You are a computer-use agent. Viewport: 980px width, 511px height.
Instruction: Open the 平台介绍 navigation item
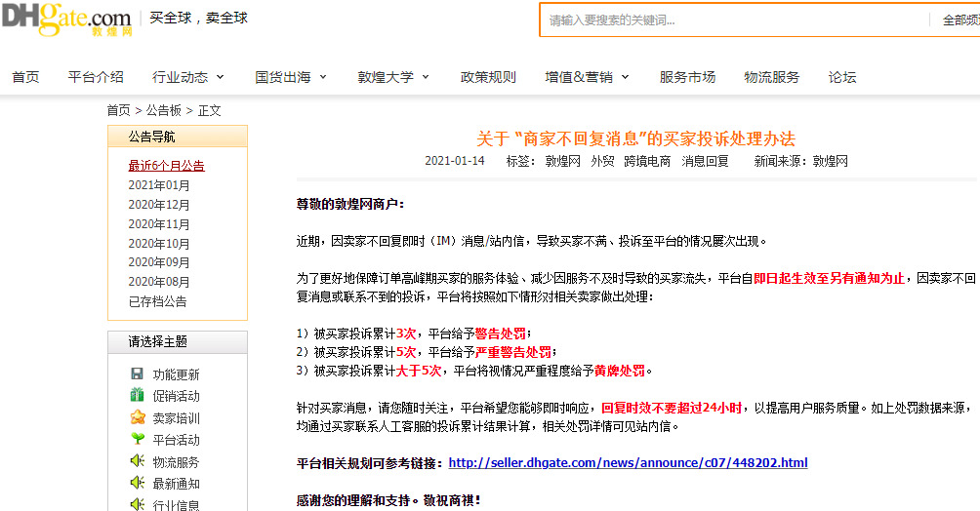[96, 77]
